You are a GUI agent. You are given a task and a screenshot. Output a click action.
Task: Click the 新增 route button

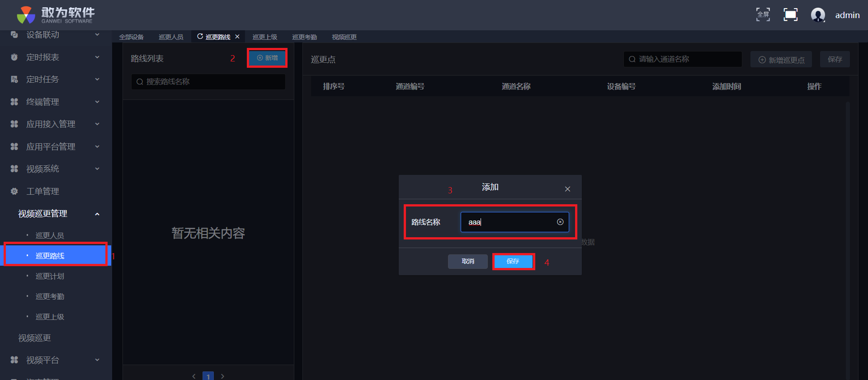click(267, 58)
